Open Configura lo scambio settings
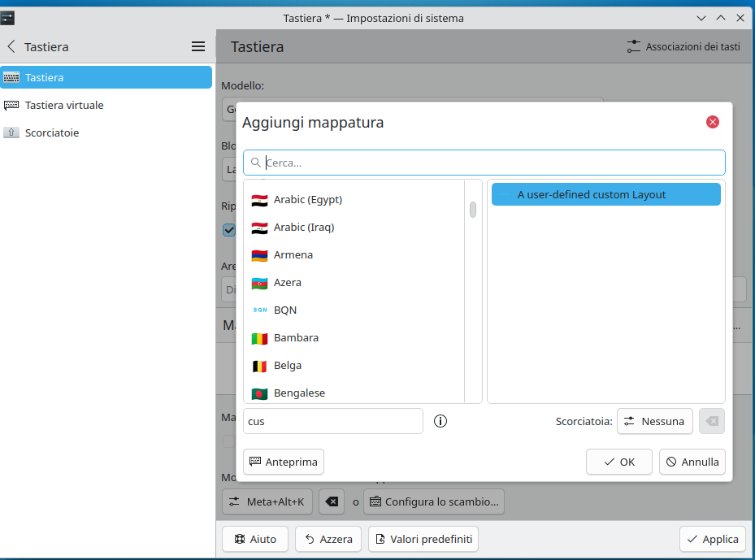Screen dimensions: 755x560 pos(434,501)
